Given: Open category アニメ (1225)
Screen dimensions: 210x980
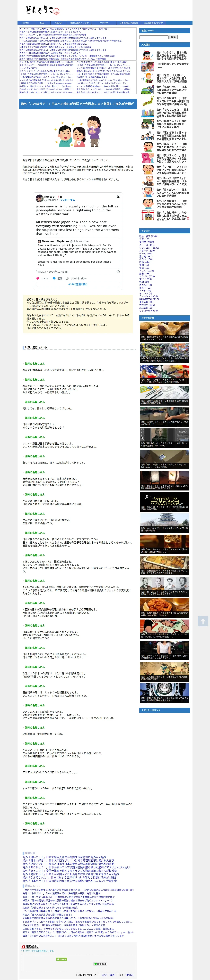Looking at the screenshot, I should tap(147, 270).
